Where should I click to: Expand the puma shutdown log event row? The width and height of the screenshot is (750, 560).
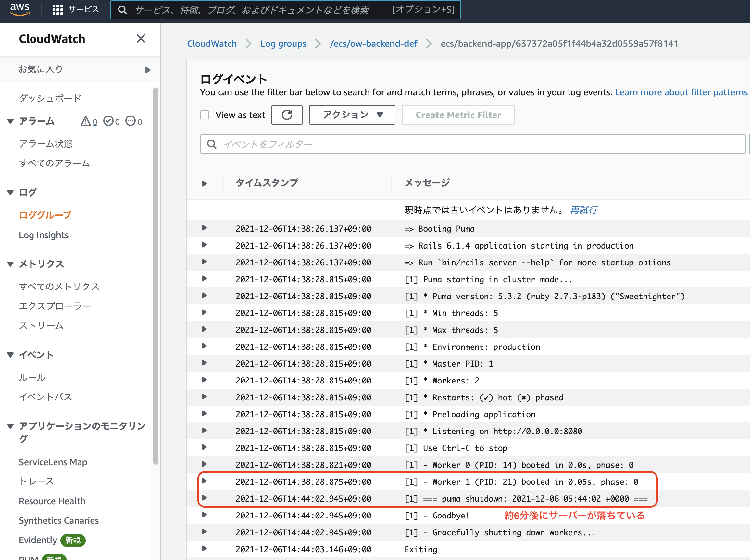tap(205, 498)
